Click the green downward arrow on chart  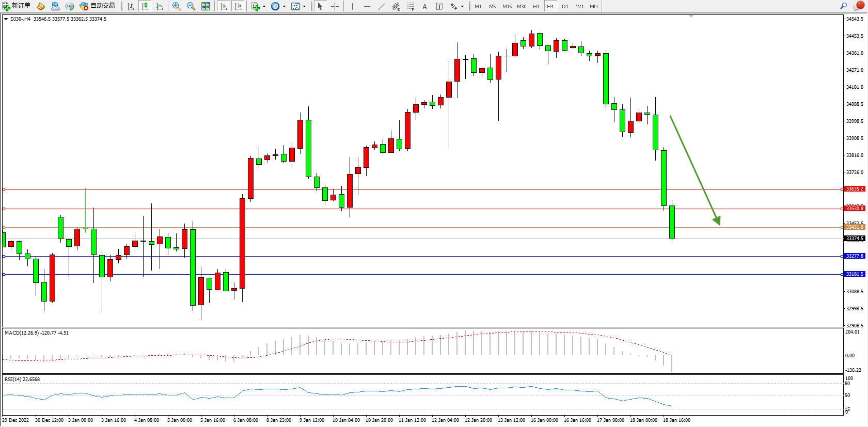(695, 170)
